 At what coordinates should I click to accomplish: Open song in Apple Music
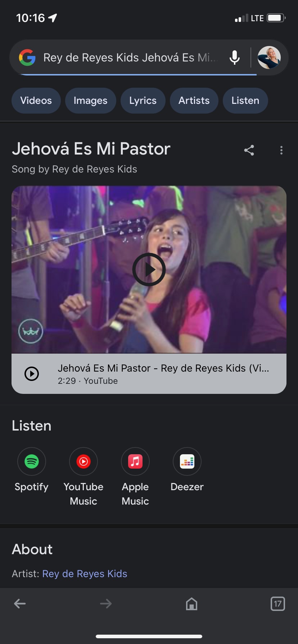135,461
